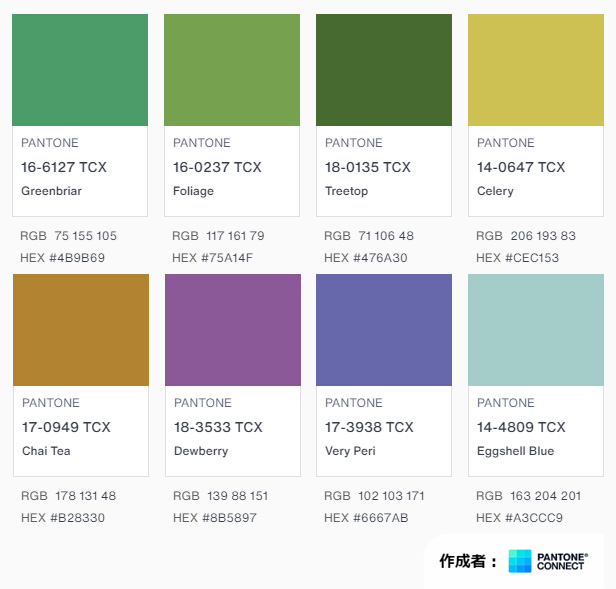Click RGB 102 103 171 value
The image size is (616, 589).
pyautogui.click(x=374, y=496)
